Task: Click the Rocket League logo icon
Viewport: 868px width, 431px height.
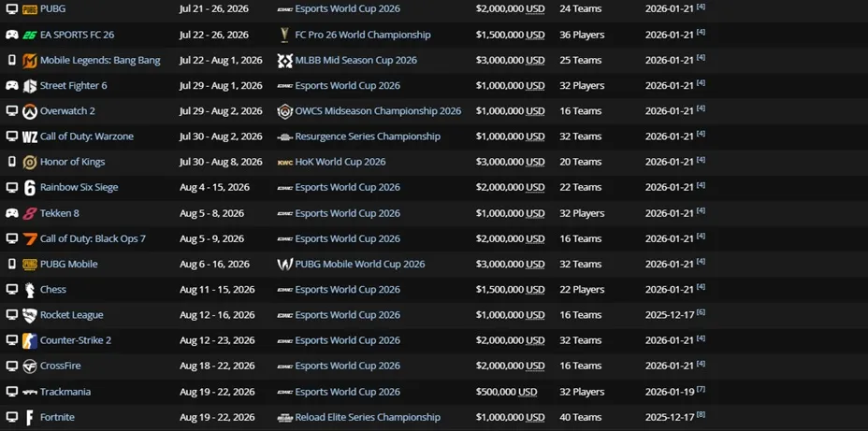Action: tap(29, 315)
